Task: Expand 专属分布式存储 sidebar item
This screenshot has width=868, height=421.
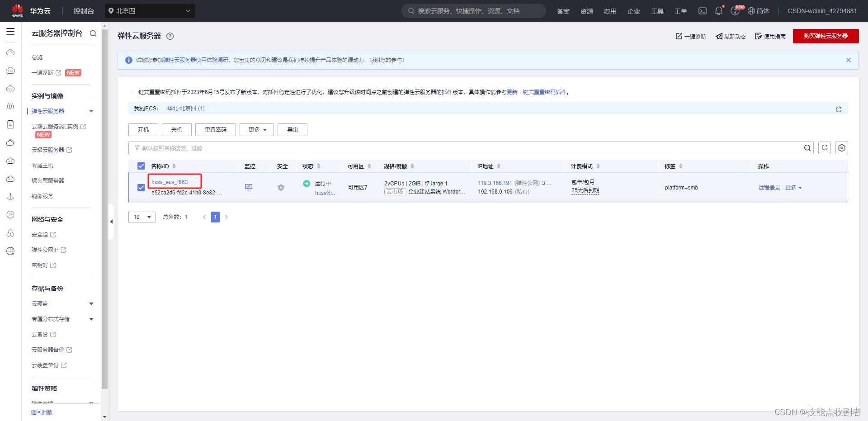Action: [x=91, y=319]
